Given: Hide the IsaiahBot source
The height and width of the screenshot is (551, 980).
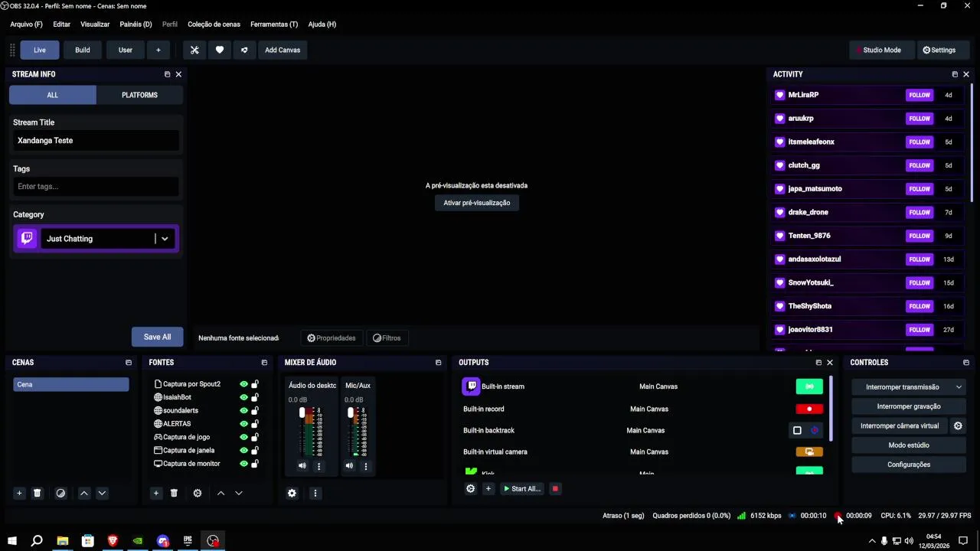Looking at the screenshot, I should click(x=243, y=398).
